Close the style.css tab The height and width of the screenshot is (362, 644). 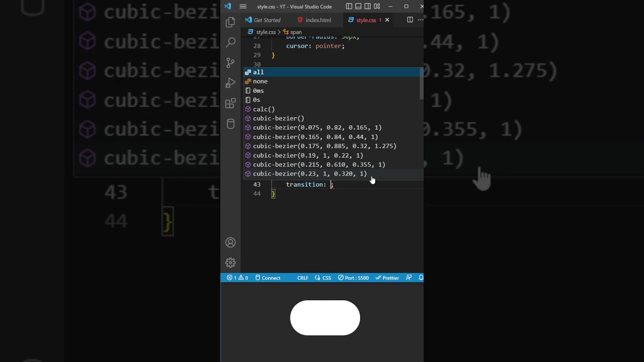point(387,20)
